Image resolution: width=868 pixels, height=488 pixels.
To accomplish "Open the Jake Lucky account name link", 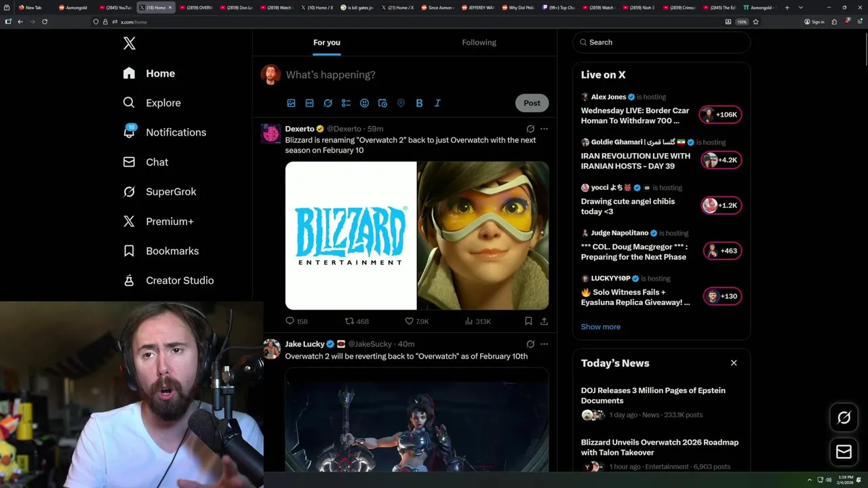I will 304,344.
